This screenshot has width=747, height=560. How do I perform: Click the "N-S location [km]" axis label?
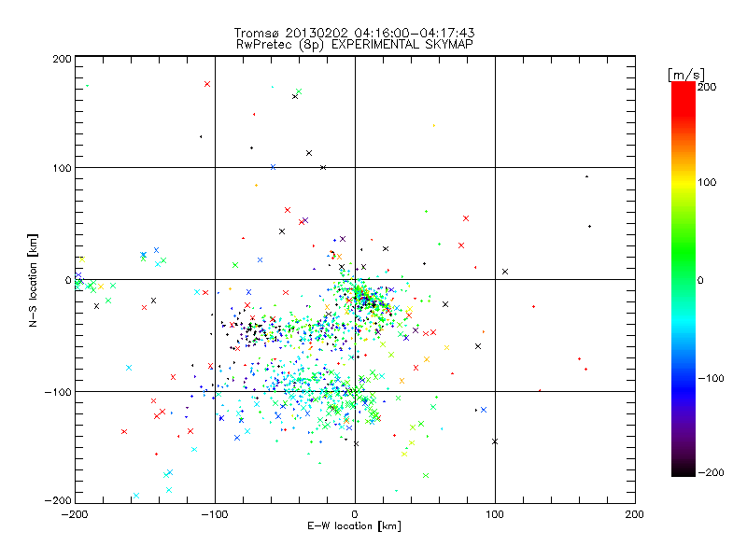pyautogui.click(x=33, y=280)
